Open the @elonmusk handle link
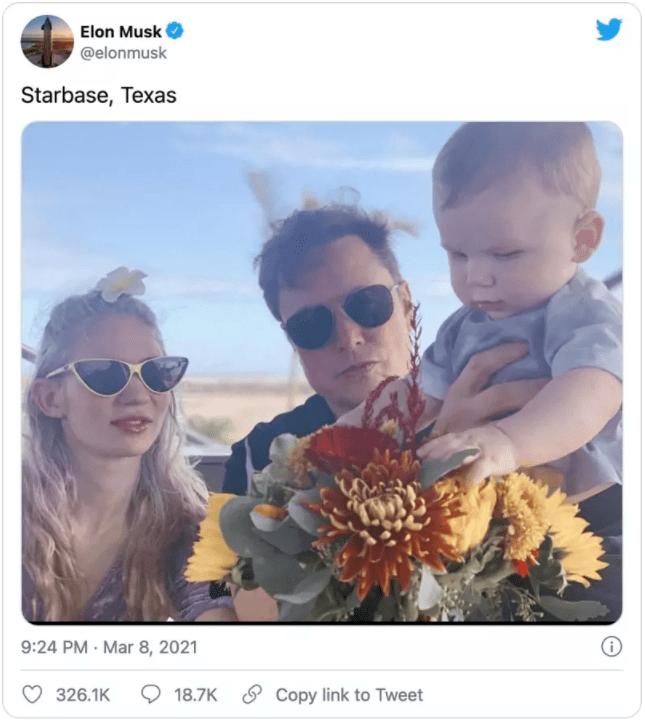 123,53
